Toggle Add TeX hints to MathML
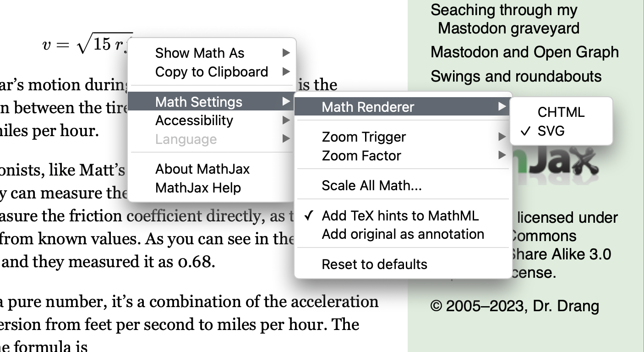Viewport: 644px width, 352px height. 400,215
